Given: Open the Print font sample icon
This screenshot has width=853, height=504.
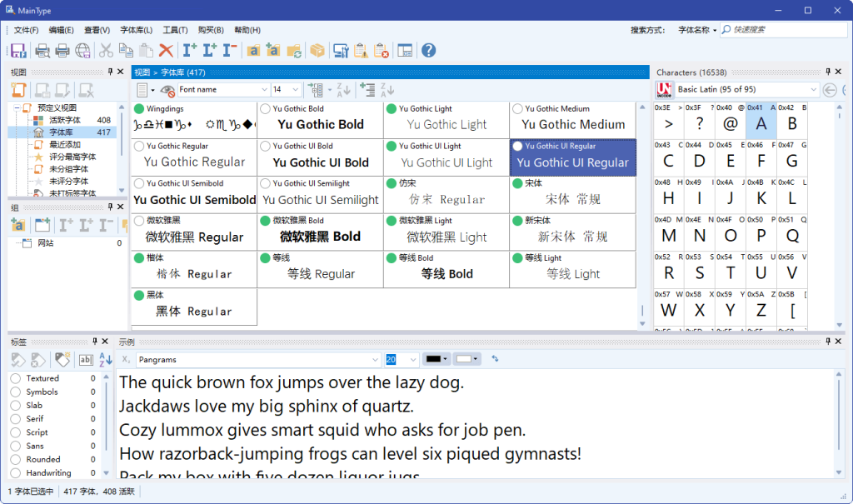Looking at the screenshot, I should click(x=62, y=50).
